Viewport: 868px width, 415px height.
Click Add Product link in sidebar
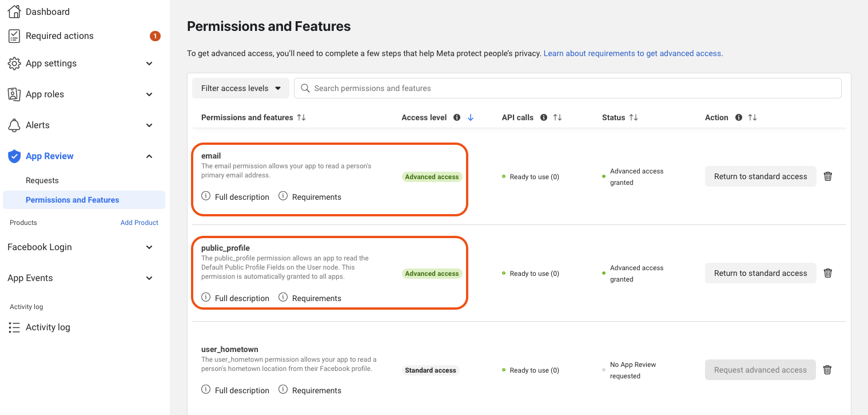(139, 223)
